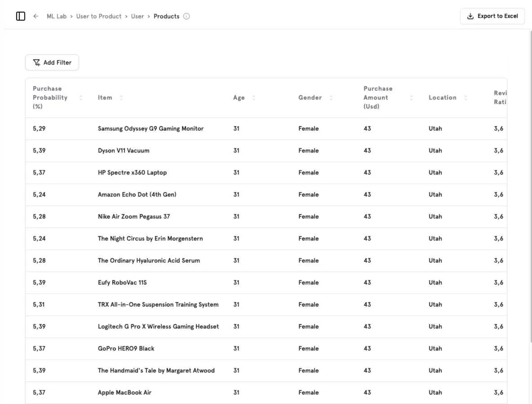532x404 pixels.
Task: Sort by the Item column arrows
Action: (x=121, y=97)
